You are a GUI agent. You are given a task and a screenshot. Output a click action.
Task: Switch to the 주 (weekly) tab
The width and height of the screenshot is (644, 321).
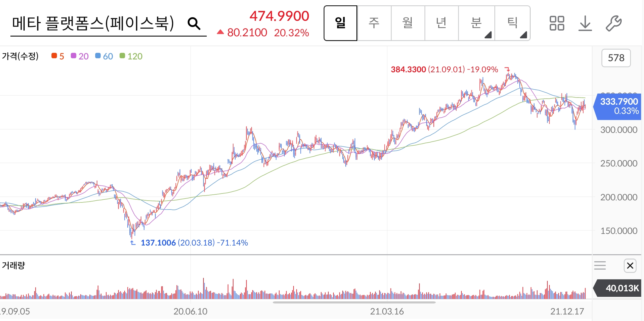[x=374, y=23]
